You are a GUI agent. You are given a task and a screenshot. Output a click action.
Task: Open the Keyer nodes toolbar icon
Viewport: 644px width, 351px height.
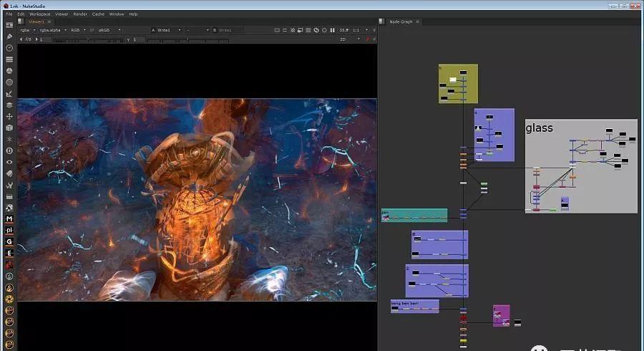coord(9,94)
